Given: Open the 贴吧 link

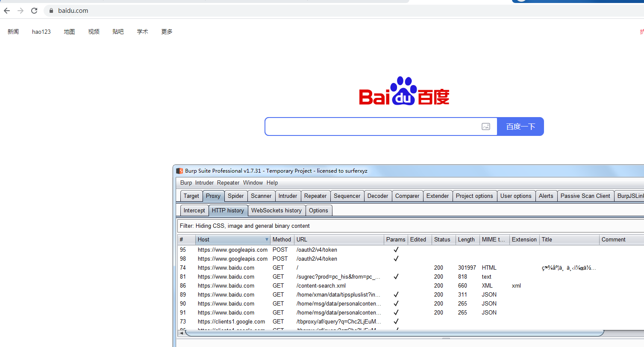Looking at the screenshot, I should pyautogui.click(x=118, y=32).
